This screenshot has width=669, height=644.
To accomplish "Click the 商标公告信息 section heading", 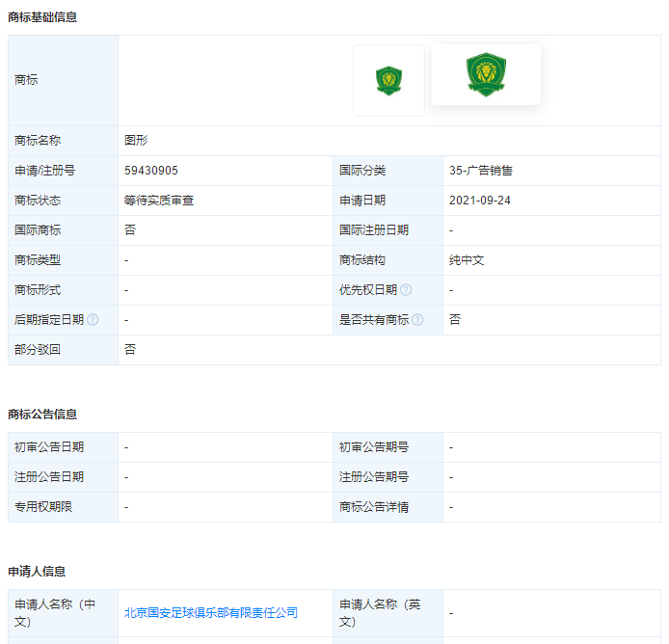I will coord(42,415).
